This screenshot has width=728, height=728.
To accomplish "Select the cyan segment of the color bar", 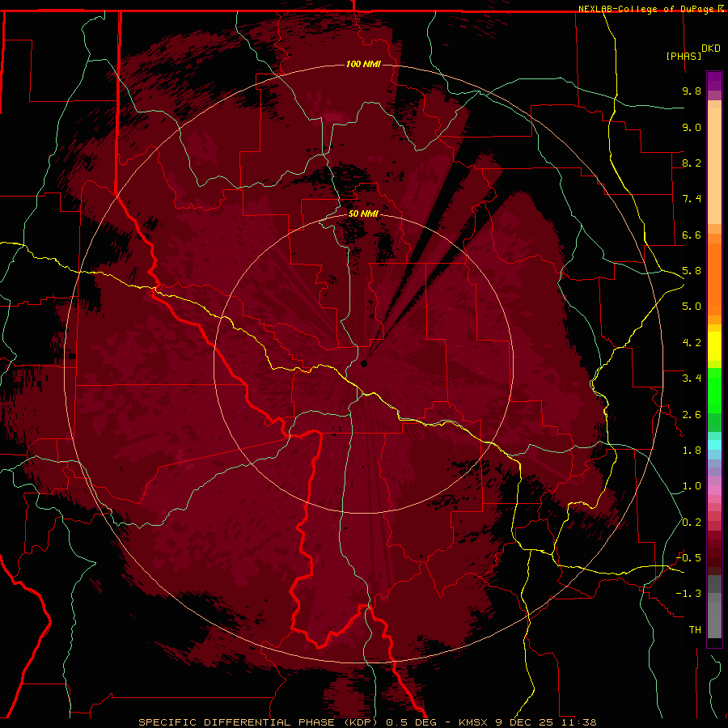I will [x=714, y=445].
